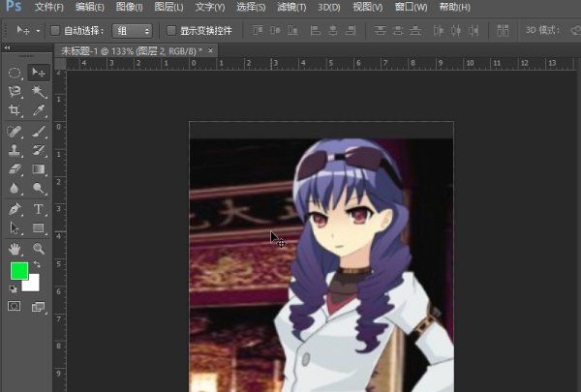Distribute bottom edges in options bar
Viewport: 581px width, 392px height.
click(415, 30)
